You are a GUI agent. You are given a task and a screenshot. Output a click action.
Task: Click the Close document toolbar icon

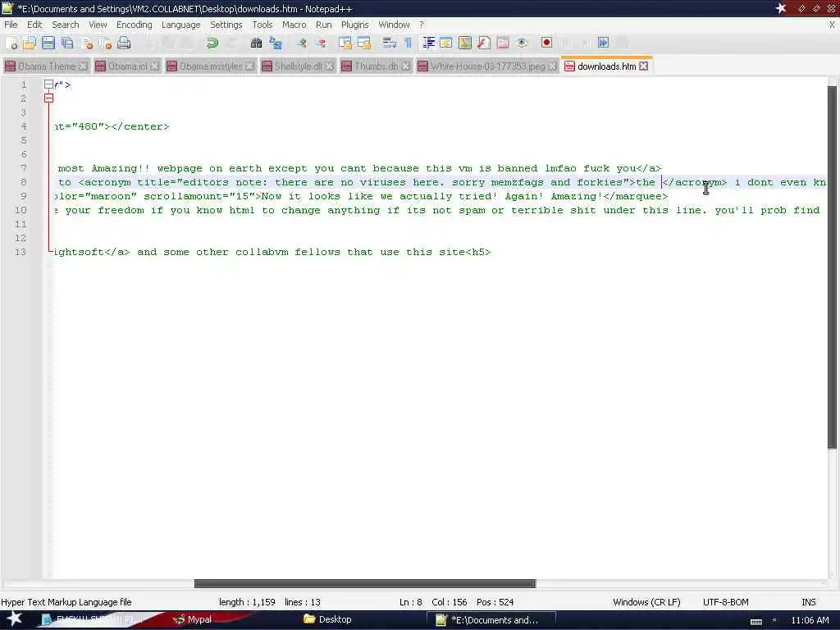click(x=86, y=43)
